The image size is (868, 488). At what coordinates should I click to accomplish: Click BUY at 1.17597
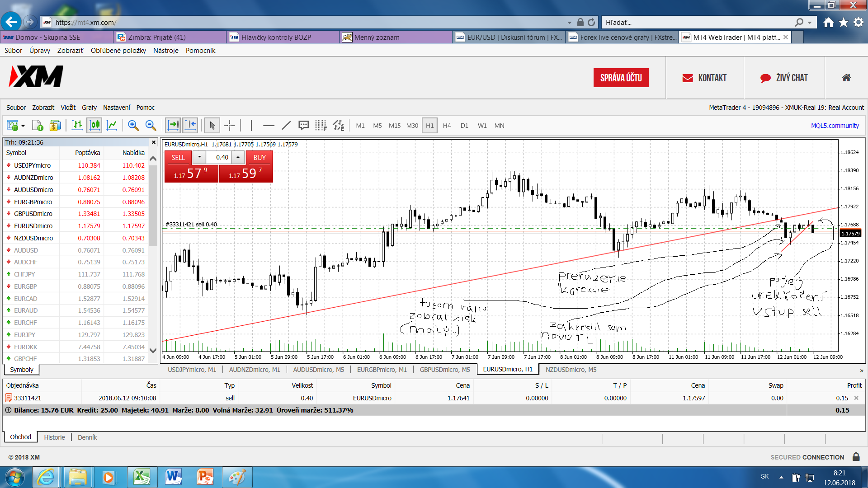246,174
